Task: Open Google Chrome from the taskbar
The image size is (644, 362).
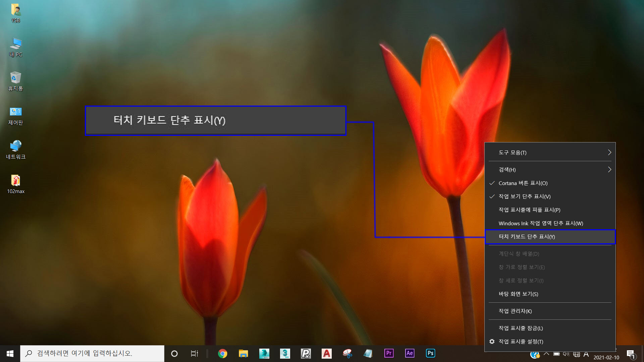Action: (222, 353)
